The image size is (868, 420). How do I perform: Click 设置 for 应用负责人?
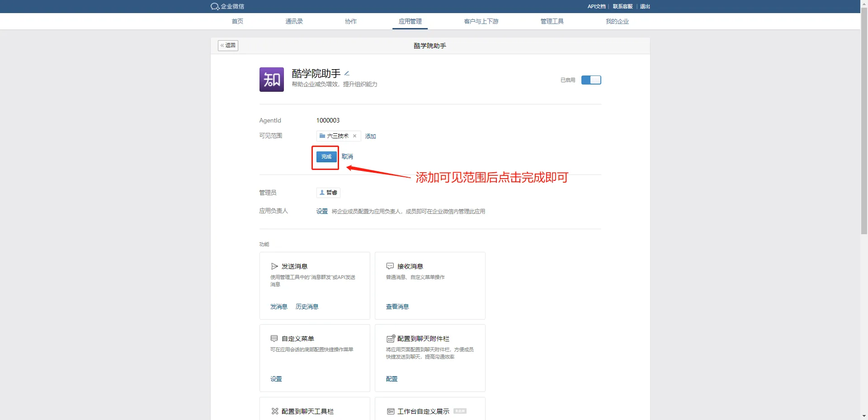tap(322, 211)
